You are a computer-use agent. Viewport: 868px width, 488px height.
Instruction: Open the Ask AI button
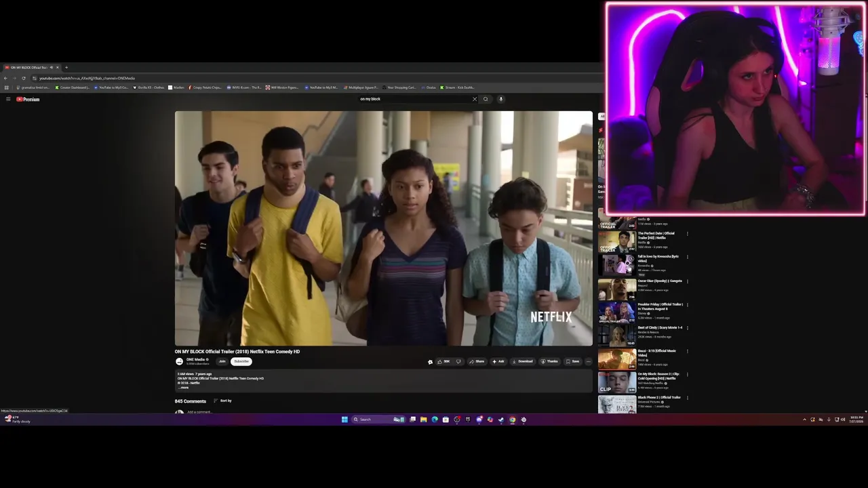tap(498, 361)
